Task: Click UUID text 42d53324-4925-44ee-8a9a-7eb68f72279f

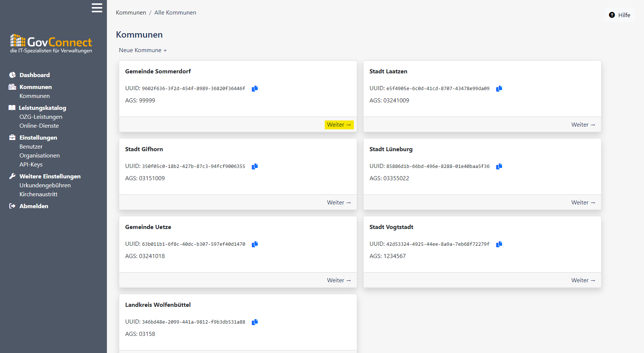Action: 438,244
